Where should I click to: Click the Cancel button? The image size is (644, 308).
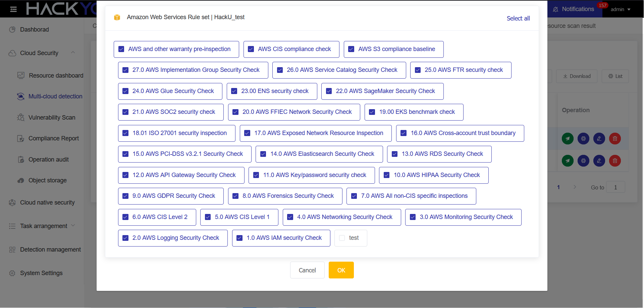pos(307,270)
